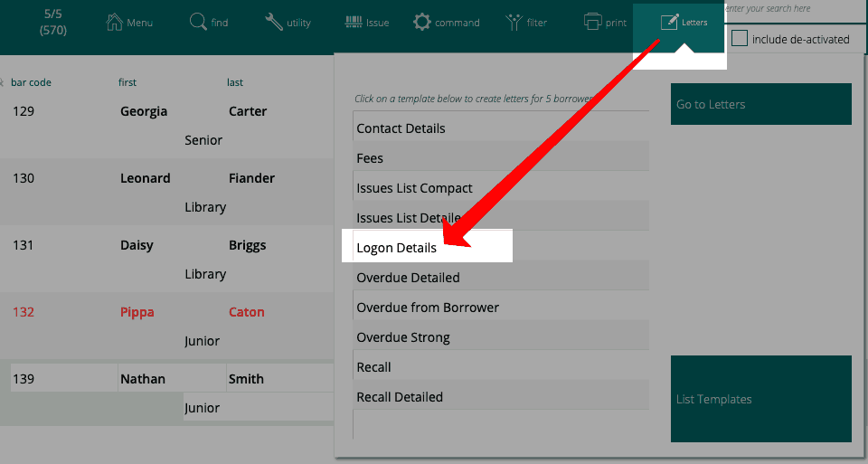The image size is (868, 464).
Task: Sort by the bar code column header
Action: [x=31, y=82]
